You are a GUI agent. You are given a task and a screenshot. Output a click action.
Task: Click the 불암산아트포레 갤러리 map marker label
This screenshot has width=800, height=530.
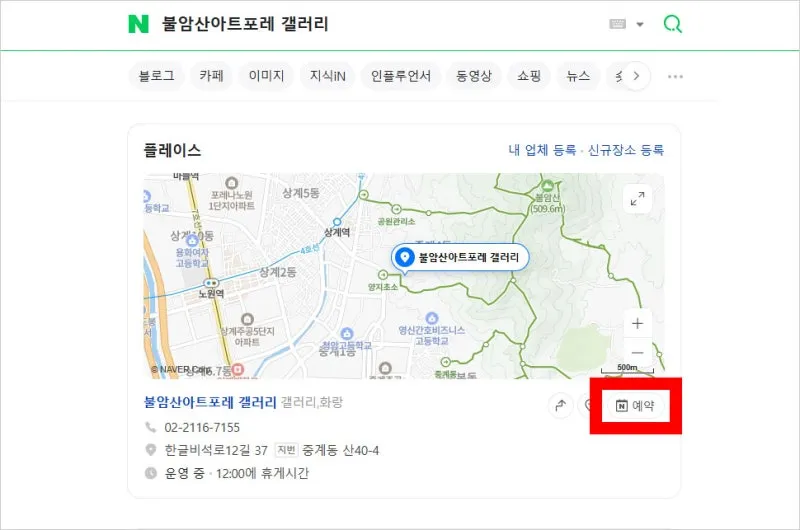click(x=460, y=257)
